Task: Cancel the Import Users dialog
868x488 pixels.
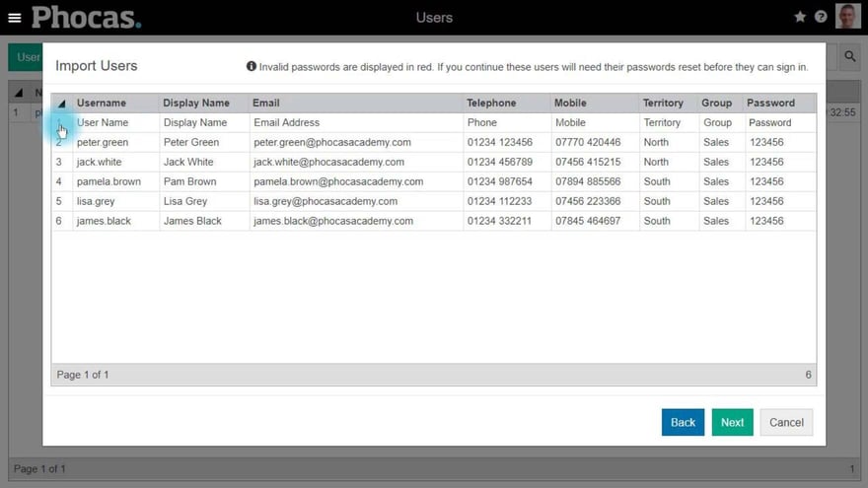Action: point(786,422)
